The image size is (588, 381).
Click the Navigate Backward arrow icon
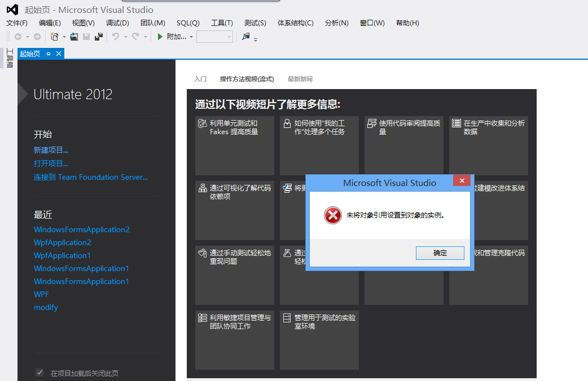point(17,37)
